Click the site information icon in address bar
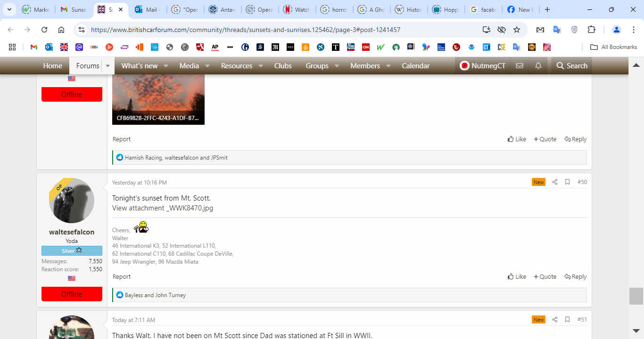Image resolution: width=644 pixels, height=339 pixels. pyautogui.click(x=82, y=30)
